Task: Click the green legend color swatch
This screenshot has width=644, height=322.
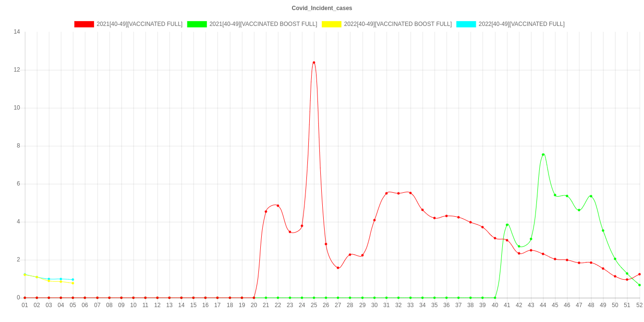Action: (x=197, y=24)
